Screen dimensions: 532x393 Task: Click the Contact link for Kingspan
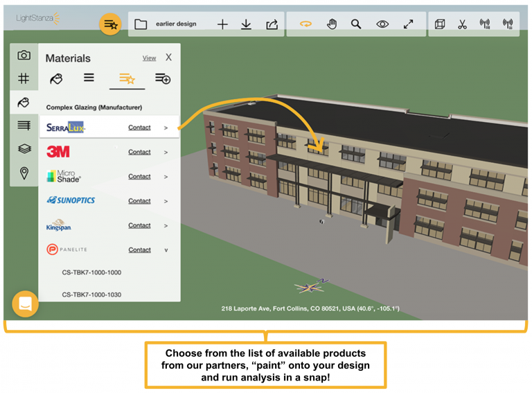pyautogui.click(x=139, y=225)
